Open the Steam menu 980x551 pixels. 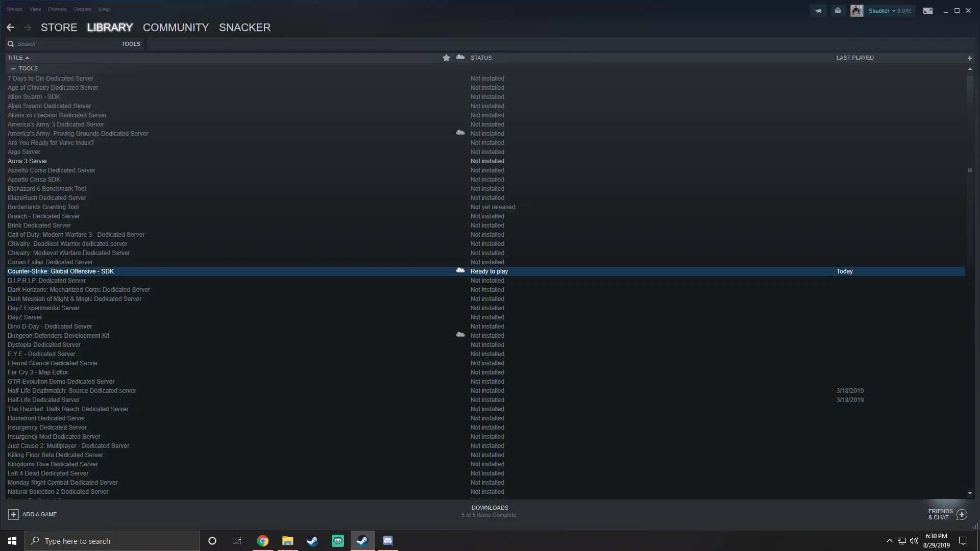pos(14,9)
